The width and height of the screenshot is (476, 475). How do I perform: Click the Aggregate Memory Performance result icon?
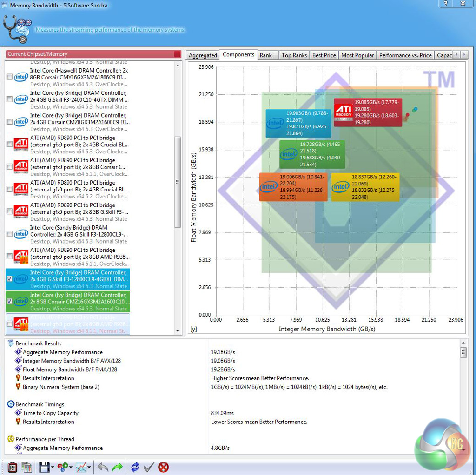pos(18,352)
